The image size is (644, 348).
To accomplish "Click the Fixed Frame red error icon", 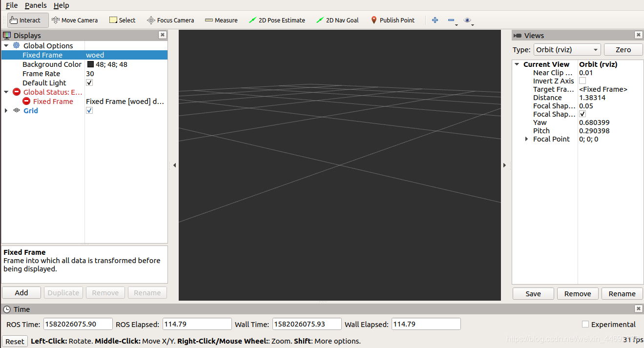I will point(26,101).
